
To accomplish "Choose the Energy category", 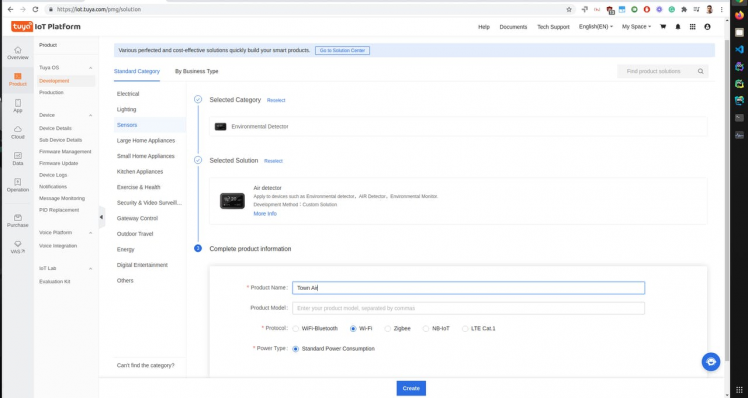I will point(125,250).
